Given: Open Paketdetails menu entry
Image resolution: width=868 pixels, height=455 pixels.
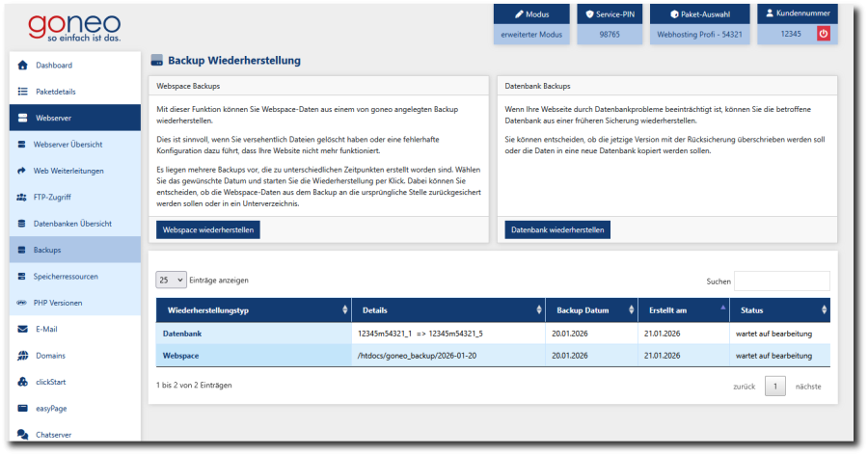Looking at the screenshot, I should [x=74, y=92].
